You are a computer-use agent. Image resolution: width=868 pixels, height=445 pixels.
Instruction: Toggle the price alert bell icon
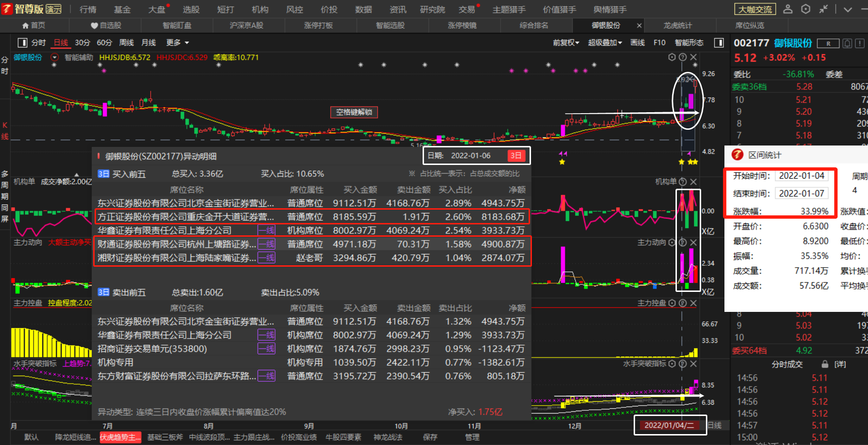pyautogui.click(x=847, y=44)
